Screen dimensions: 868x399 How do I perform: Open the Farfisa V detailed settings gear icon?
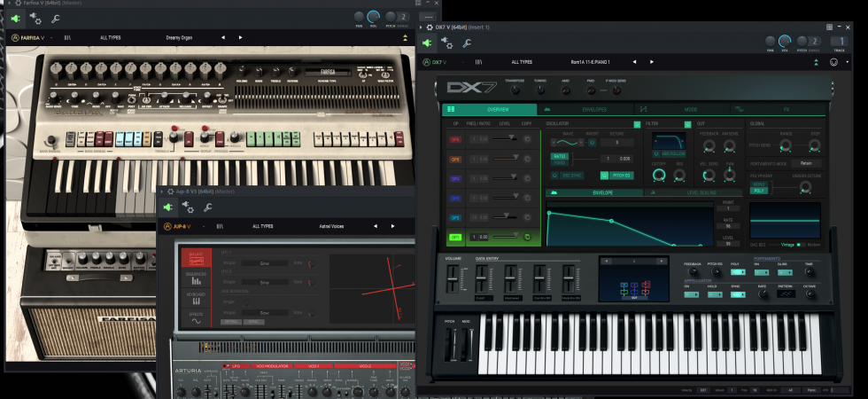tap(35, 19)
